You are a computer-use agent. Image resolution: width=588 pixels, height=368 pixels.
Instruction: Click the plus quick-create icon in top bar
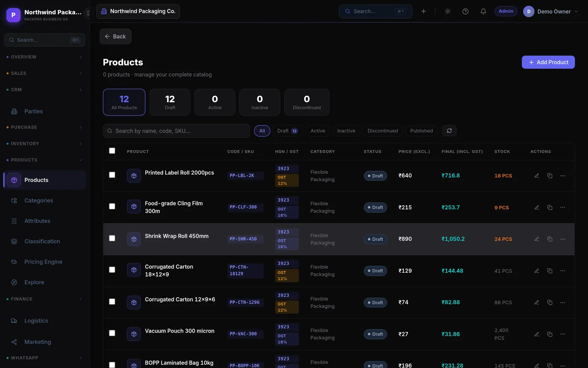point(423,11)
